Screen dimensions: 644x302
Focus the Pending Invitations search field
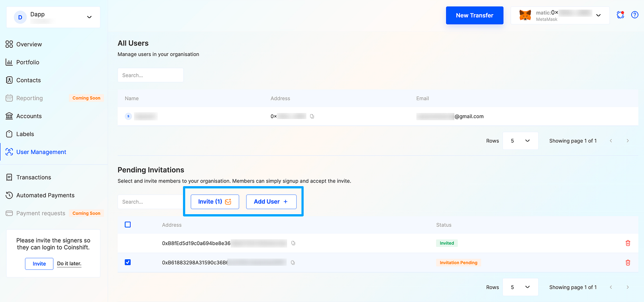click(150, 202)
